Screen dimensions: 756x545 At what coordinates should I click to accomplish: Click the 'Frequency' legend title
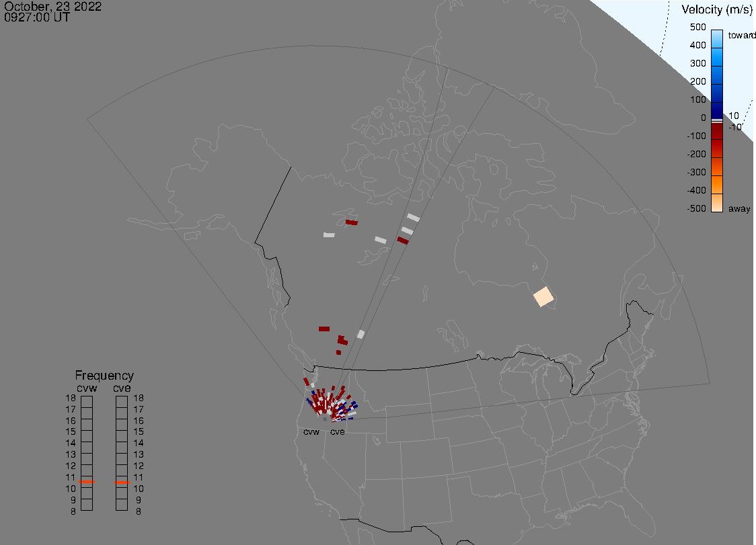point(104,376)
